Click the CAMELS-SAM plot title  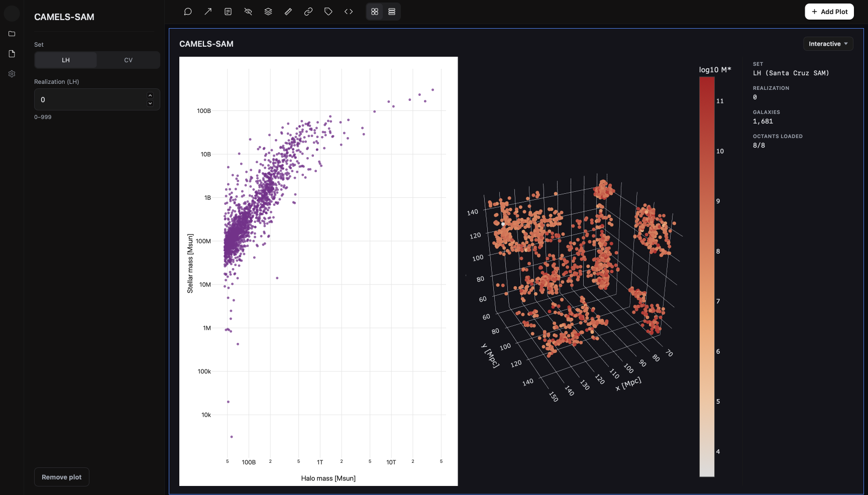pyautogui.click(x=206, y=44)
